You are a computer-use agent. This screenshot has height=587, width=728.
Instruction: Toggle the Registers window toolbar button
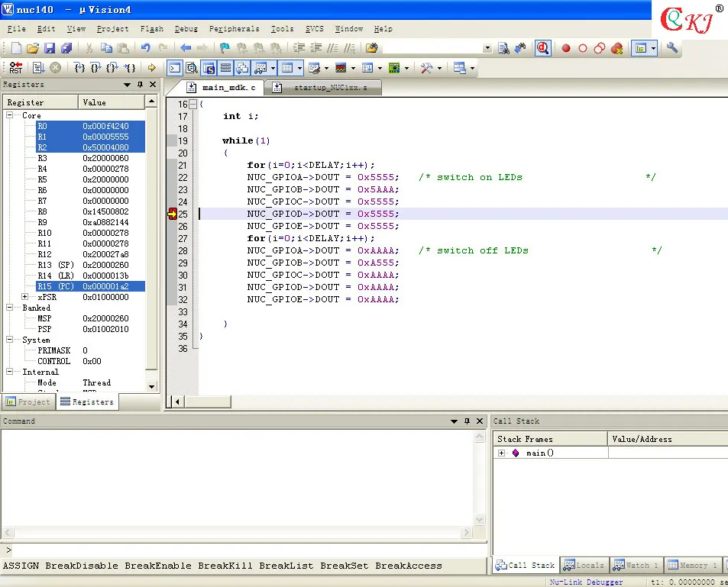[225, 68]
